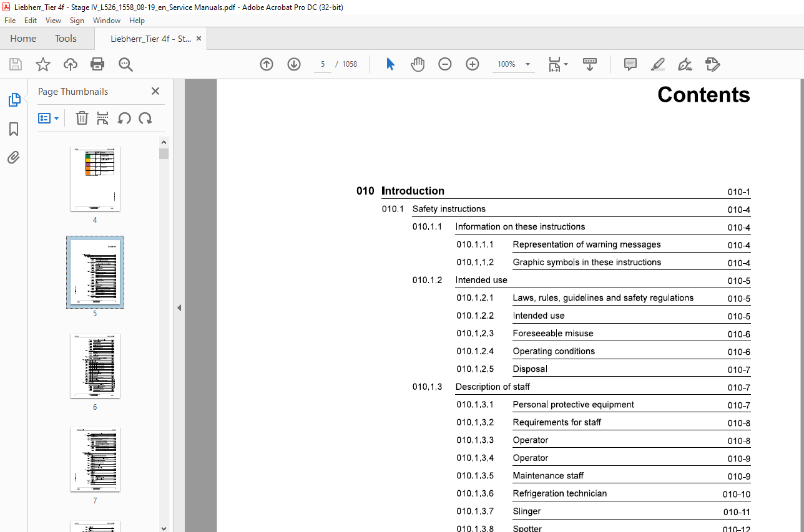Open the Sign document pen icon

(x=685, y=64)
